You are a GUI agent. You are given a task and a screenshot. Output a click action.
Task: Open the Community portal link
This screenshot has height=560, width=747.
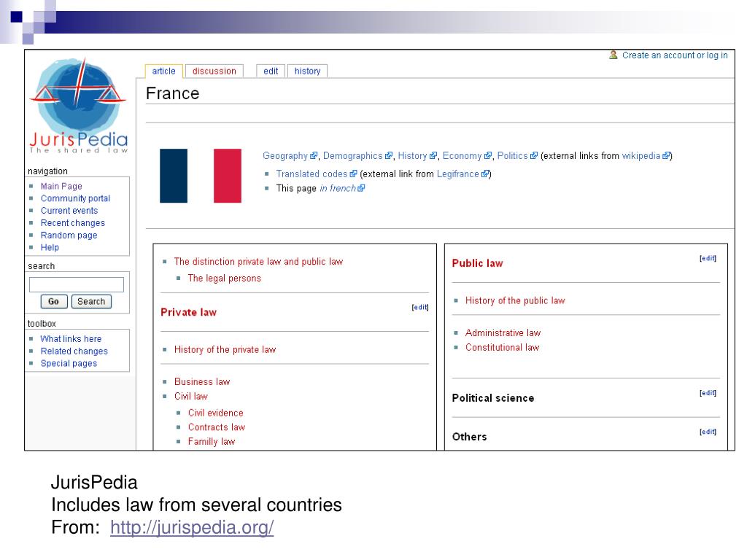point(75,198)
